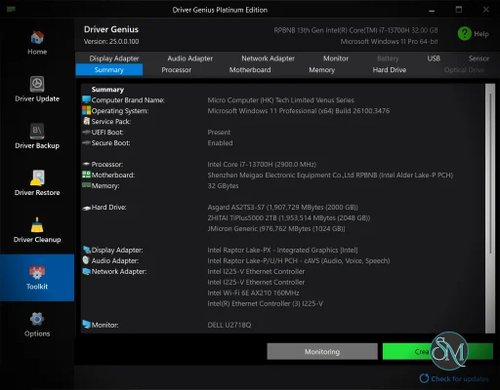Screen dimensions: 500x390
Task: Open the Monitor tab
Action: pyautogui.click(x=336, y=58)
